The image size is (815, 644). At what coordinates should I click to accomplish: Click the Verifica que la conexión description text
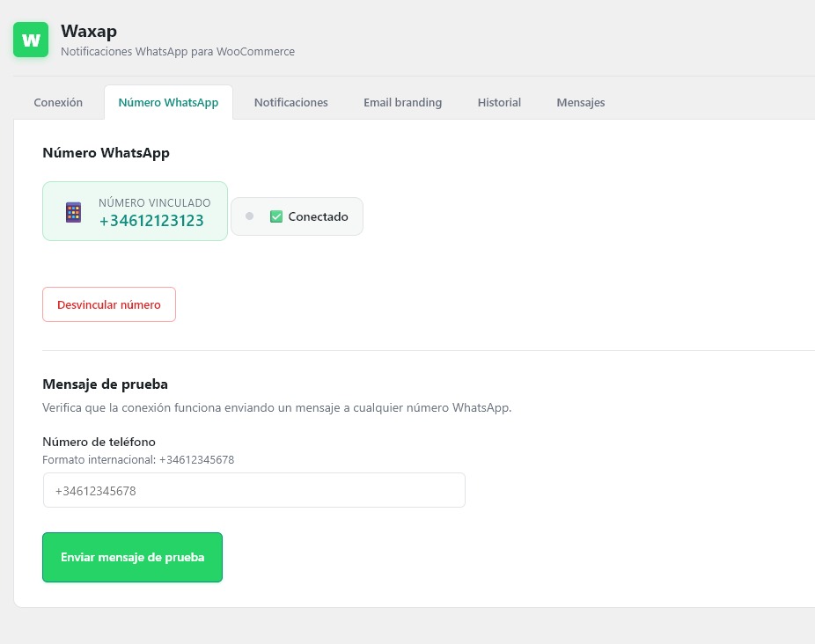[277, 407]
